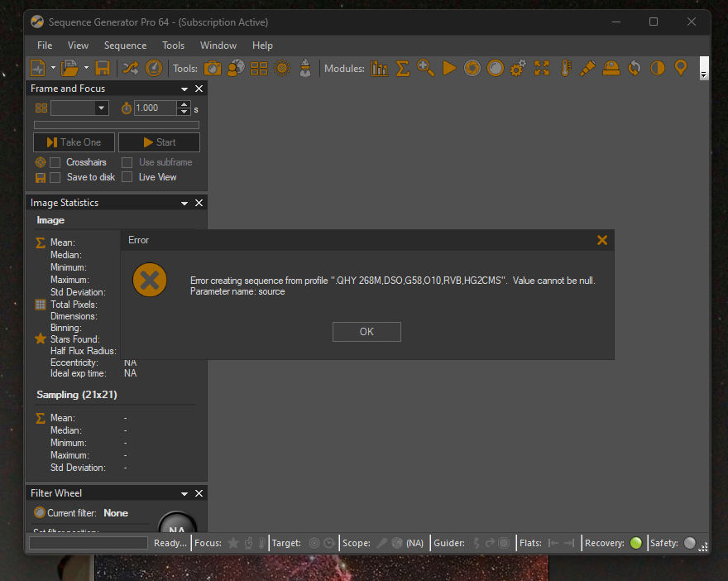Image resolution: width=728 pixels, height=581 pixels.
Task: Click the Guider circle status icon
Action: click(x=504, y=543)
